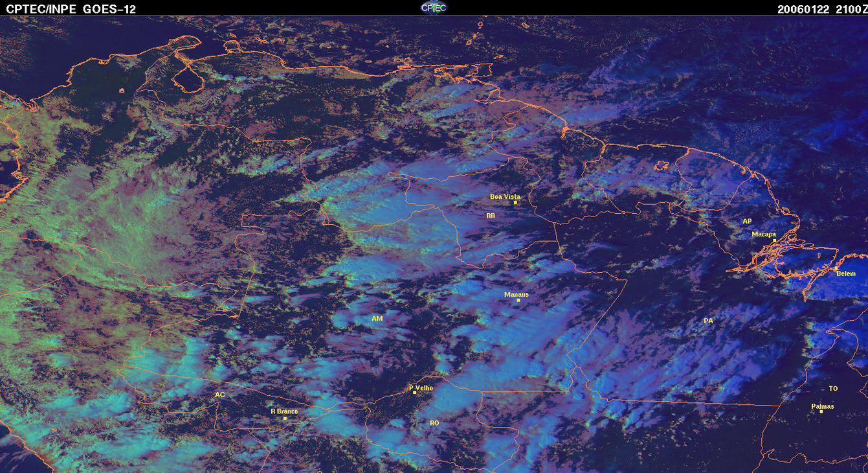Image resolution: width=868 pixels, height=473 pixels.
Task: Click the 'Manaus' city label
Action: pyautogui.click(x=517, y=294)
